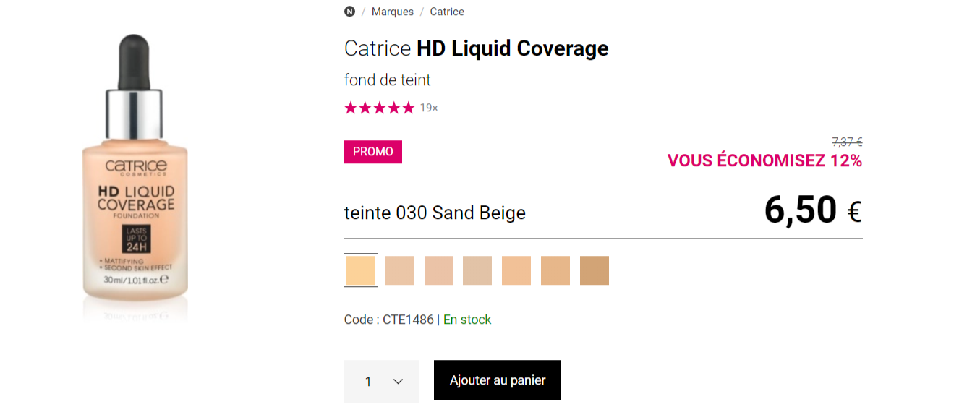This screenshot has height=420, width=980.
Task: Click the PROMO badge
Action: point(372,152)
